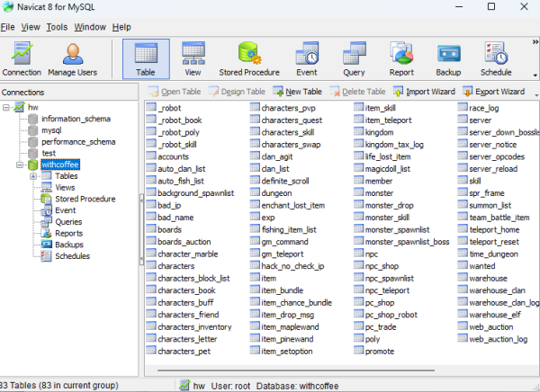540x392 pixels.
Task: Select the Queries tree node
Action: [61, 222]
